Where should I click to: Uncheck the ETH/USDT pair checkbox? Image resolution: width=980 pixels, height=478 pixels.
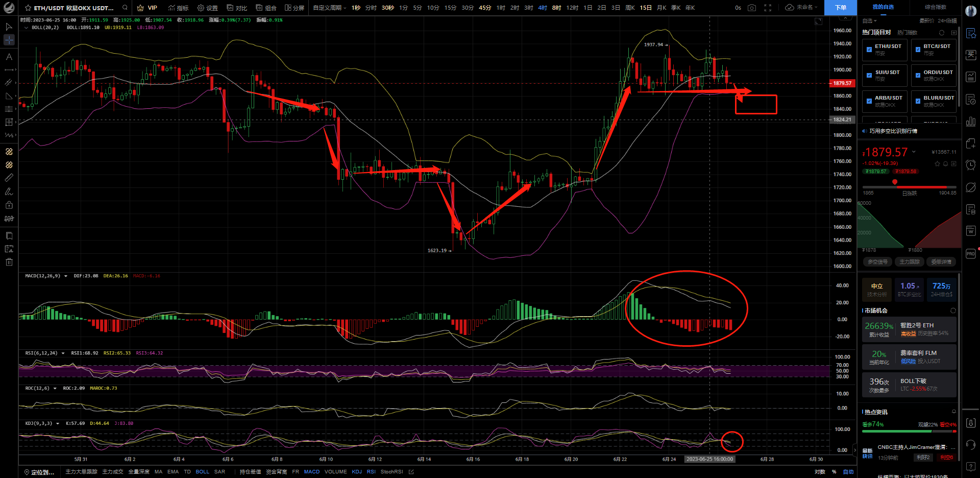coord(869,50)
